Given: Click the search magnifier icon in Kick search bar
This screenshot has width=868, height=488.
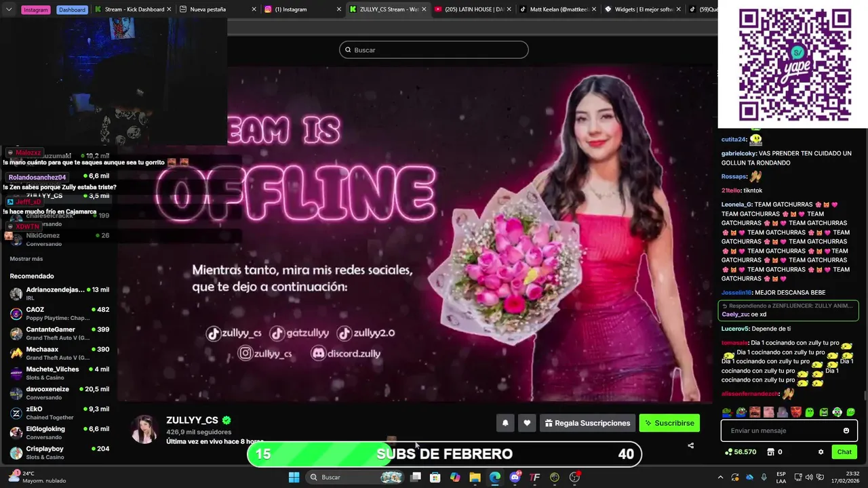Looking at the screenshot, I should point(348,49).
